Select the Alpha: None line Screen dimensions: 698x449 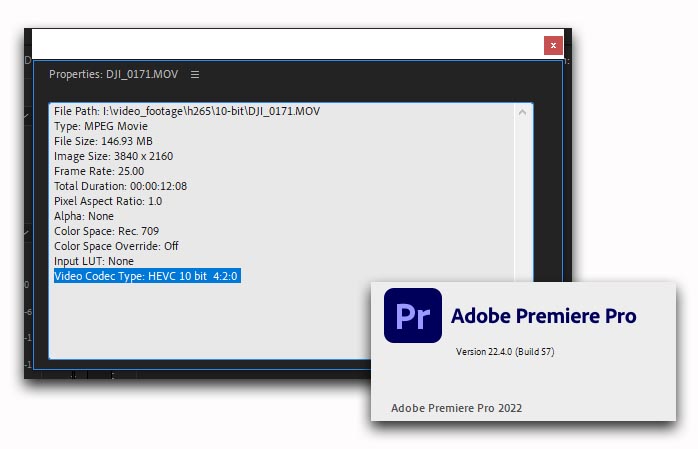[x=84, y=216]
